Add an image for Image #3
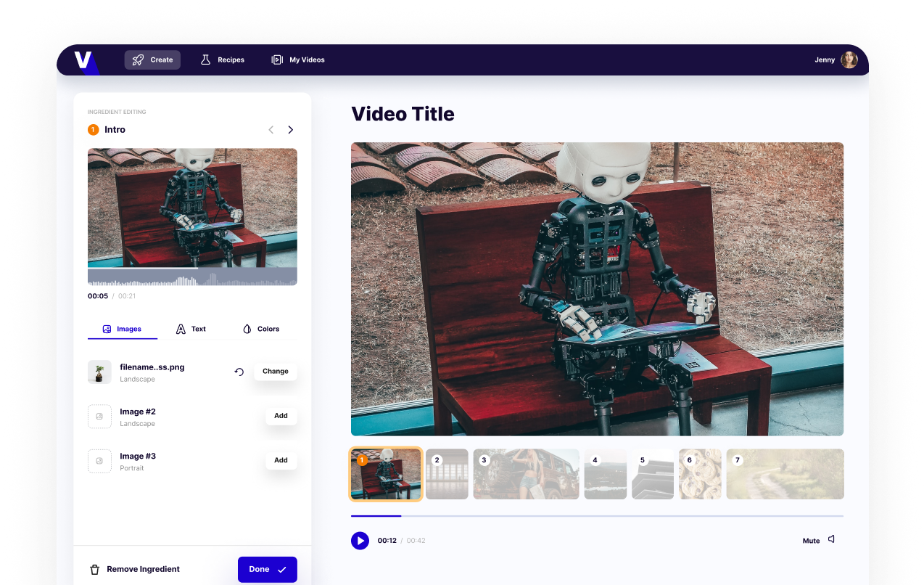 coord(281,460)
